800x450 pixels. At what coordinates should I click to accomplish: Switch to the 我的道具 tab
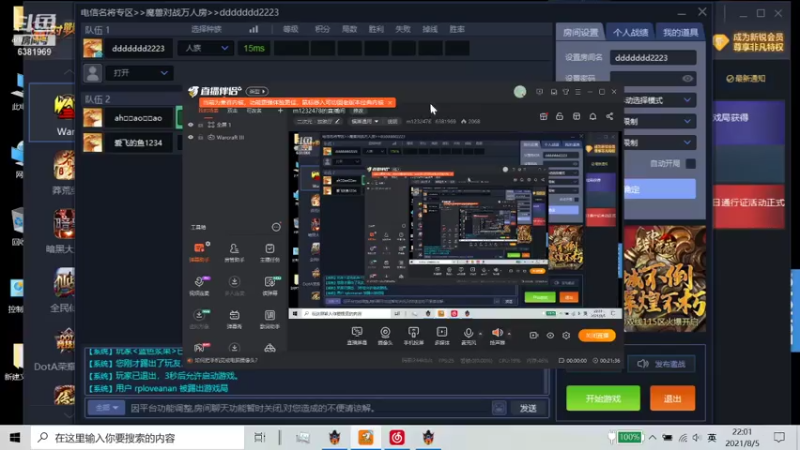pos(680,32)
